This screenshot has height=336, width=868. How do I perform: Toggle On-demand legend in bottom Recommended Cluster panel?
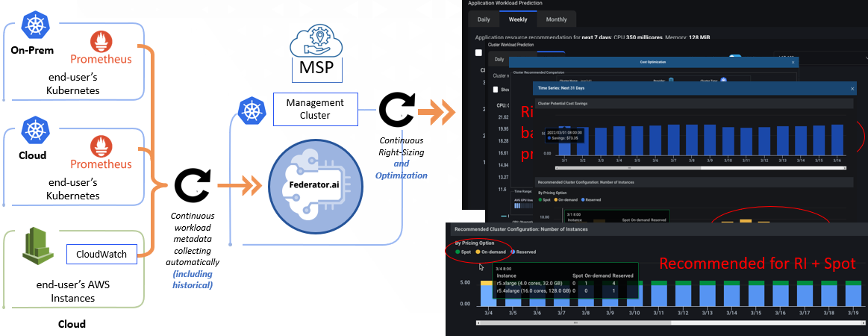tap(490, 252)
